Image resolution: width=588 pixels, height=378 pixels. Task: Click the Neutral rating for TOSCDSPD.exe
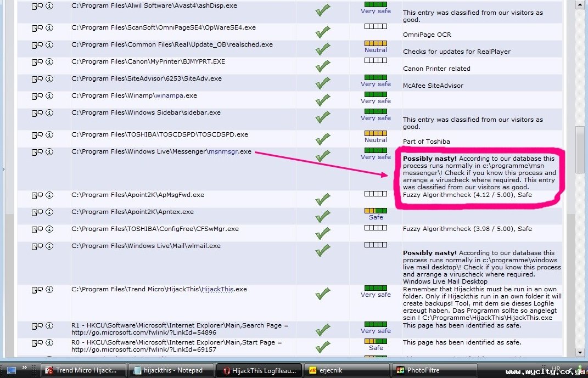click(376, 140)
